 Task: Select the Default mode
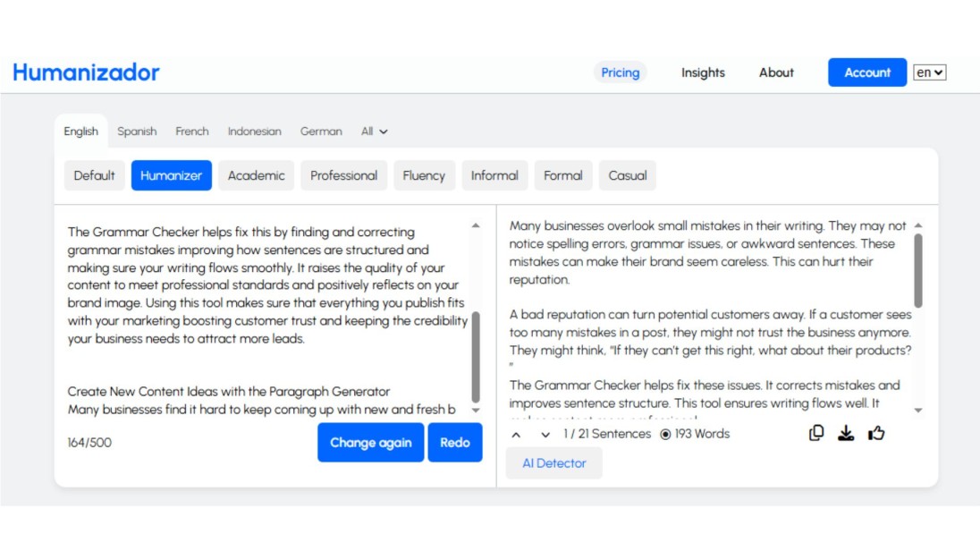pos(95,175)
